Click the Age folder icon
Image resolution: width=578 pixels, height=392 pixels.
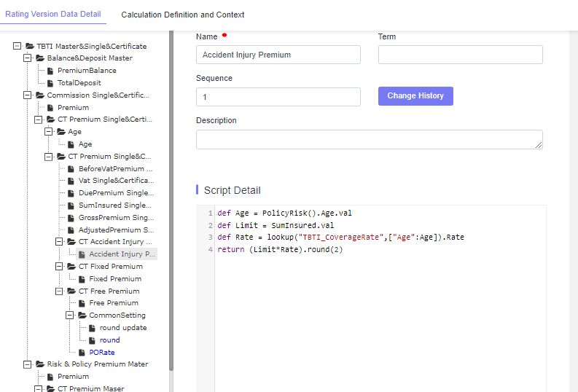pos(61,132)
